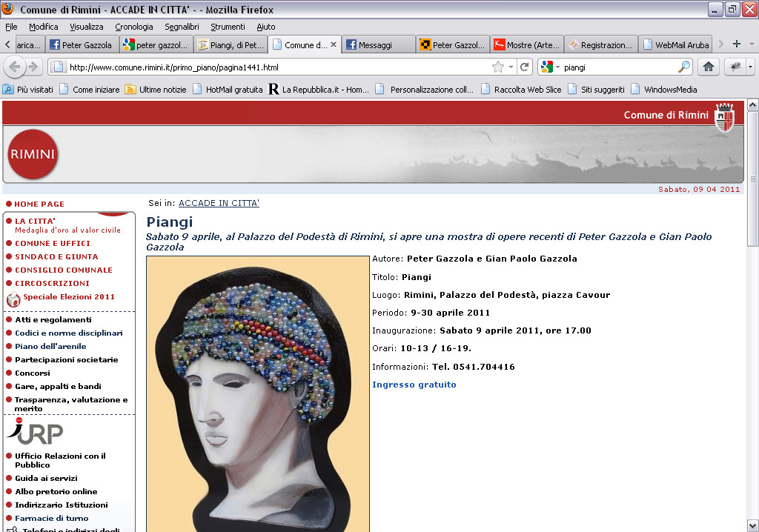Switch to the Peter Gazzola Facebook tab

[82, 44]
